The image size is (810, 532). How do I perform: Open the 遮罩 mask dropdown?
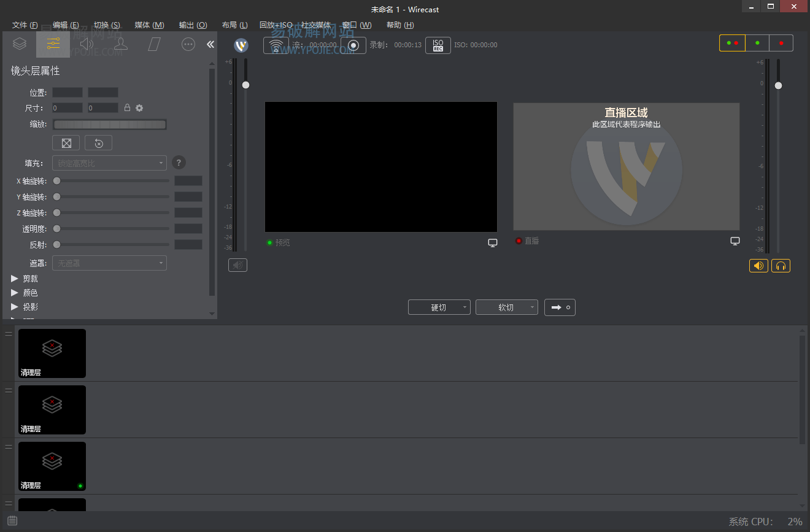[x=109, y=263]
